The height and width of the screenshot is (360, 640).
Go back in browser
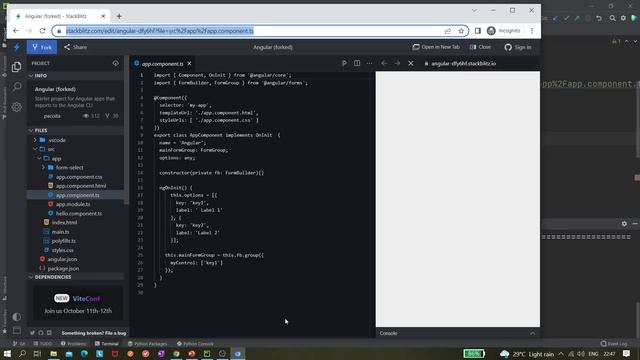click(16, 31)
